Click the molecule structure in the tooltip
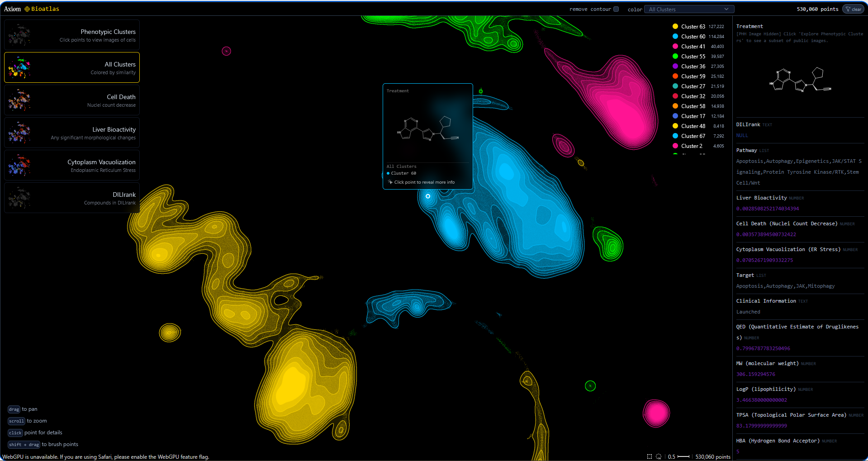 click(428, 129)
